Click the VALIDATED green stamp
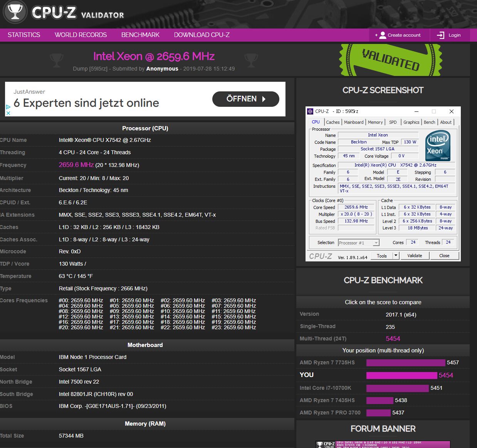477x448 pixels. [x=390, y=60]
